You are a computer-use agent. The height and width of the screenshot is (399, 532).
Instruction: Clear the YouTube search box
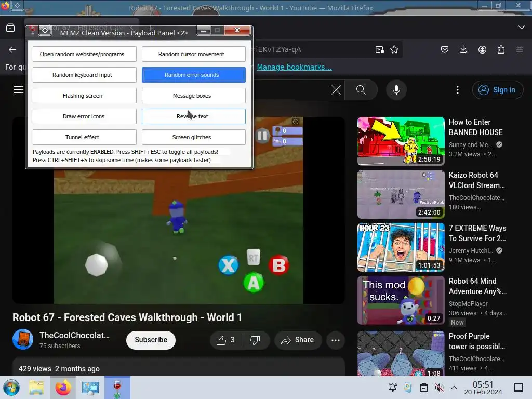(336, 90)
